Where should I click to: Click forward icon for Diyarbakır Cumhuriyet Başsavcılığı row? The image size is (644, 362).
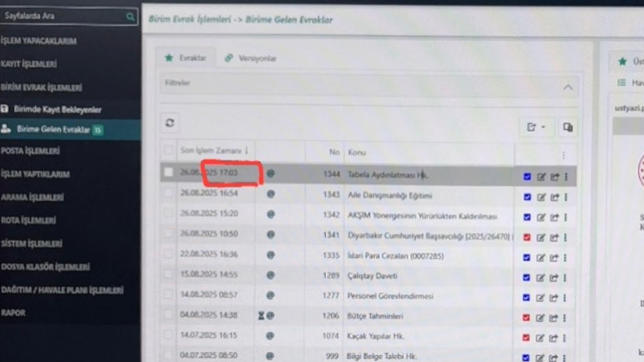(x=554, y=238)
